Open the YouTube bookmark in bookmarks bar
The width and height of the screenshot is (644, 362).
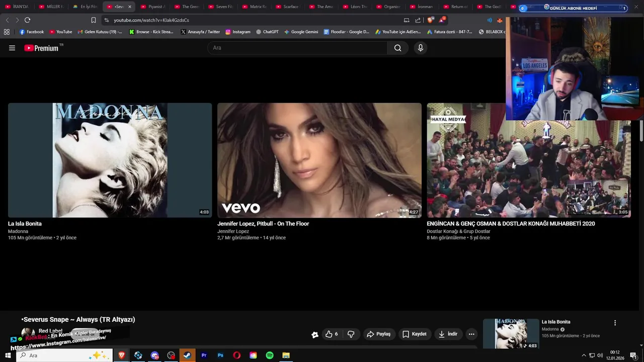[61, 32]
